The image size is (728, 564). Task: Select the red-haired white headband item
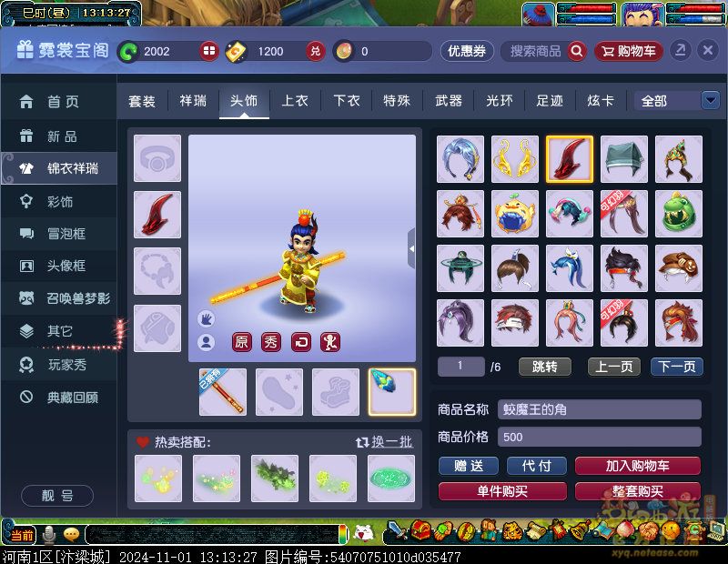[515, 323]
